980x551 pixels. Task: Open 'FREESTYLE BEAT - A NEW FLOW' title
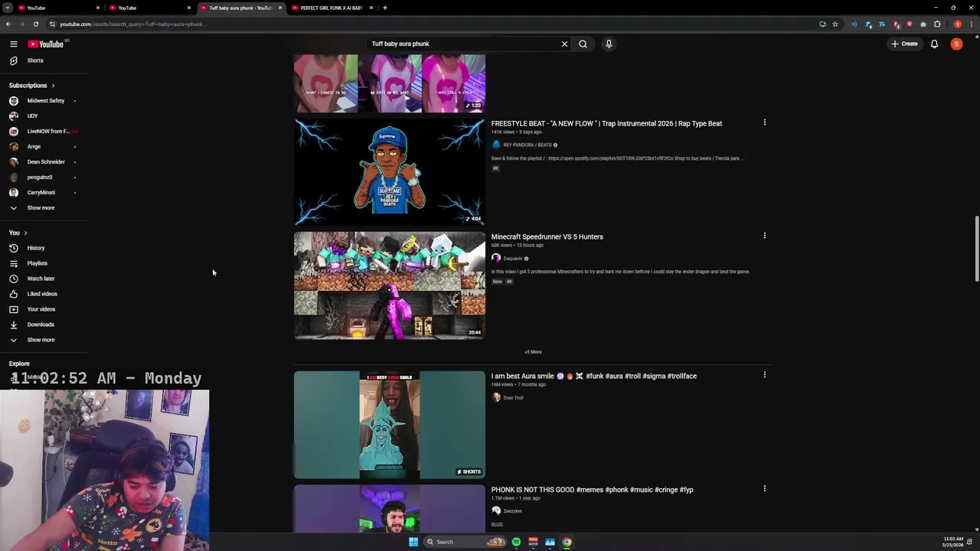(x=606, y=124)
